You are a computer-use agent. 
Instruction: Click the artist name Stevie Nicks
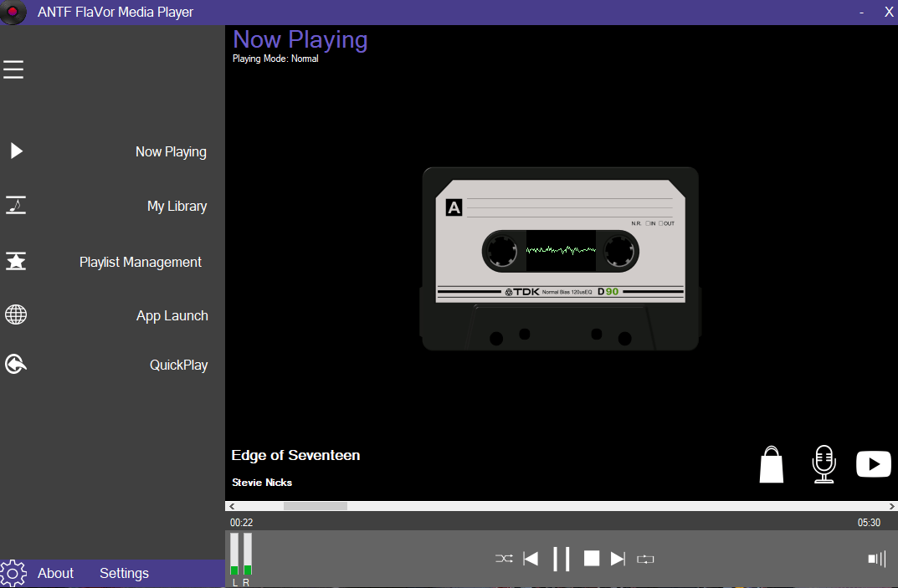(x=262, y=482)
